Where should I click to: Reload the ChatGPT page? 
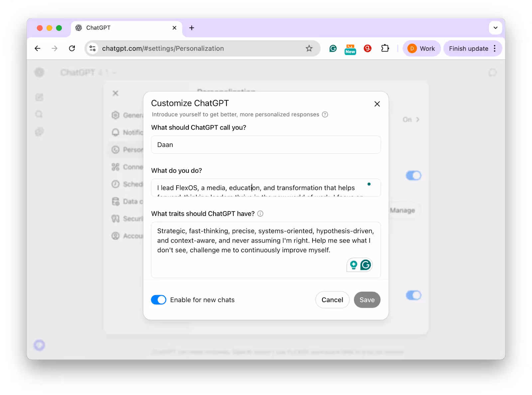click(72, 49)
